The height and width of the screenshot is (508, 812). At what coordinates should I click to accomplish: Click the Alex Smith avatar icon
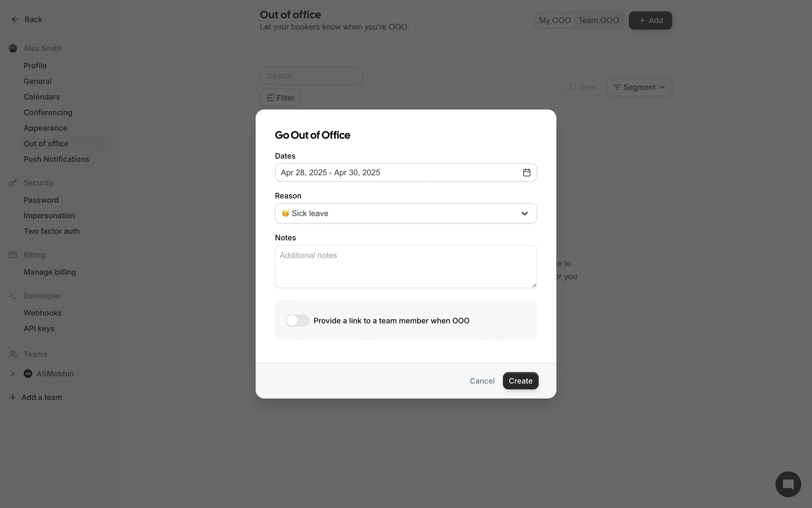pos(13,49)
